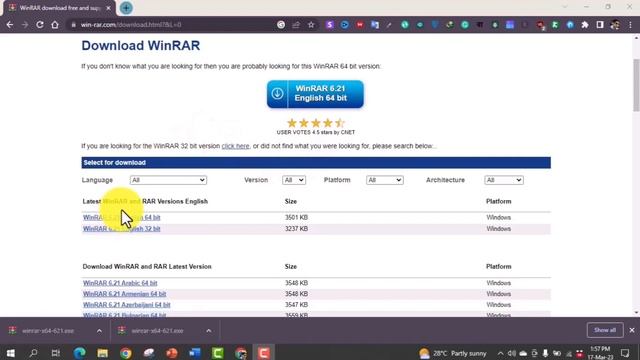Open first winrar-x64-621.exe download item
The image size is (640, 360).
tap(48, 331)
